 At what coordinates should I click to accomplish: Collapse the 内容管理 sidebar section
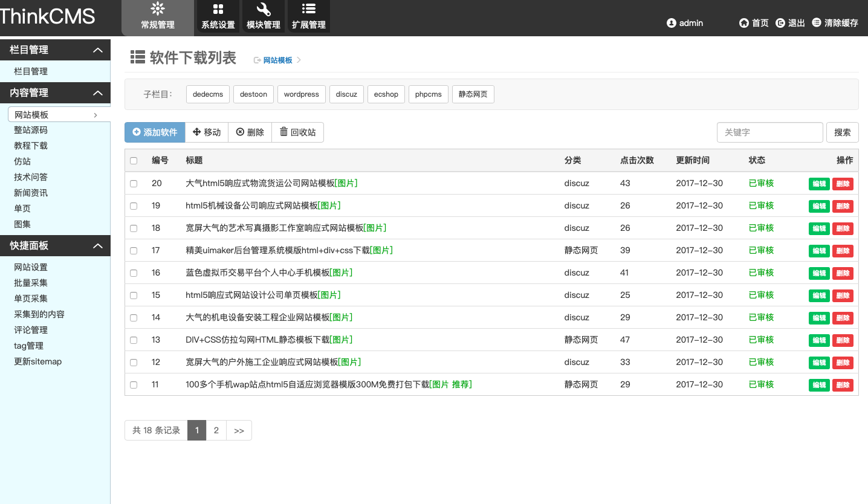pyautogui.click(x=97, y=93)
